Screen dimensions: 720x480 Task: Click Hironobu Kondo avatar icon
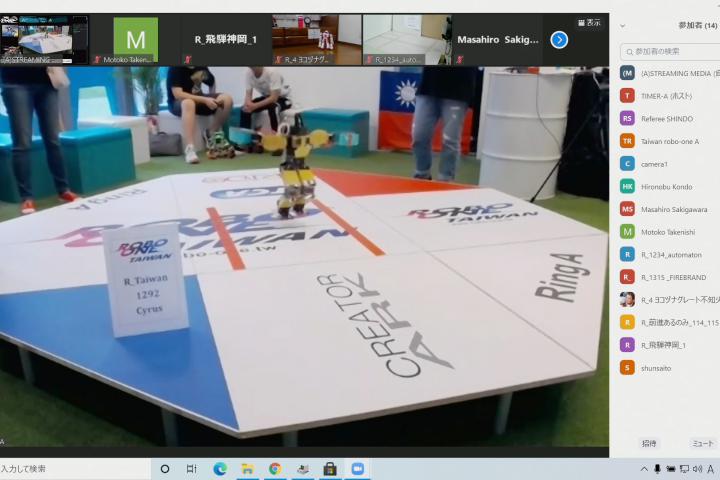tap(627, 186)
